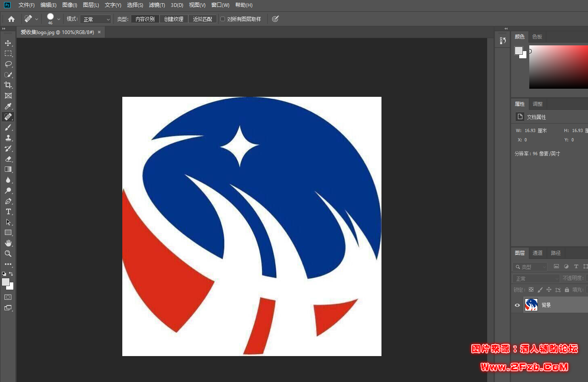Open the 模式 dropdown set to 正常

[x=96, y=19]
